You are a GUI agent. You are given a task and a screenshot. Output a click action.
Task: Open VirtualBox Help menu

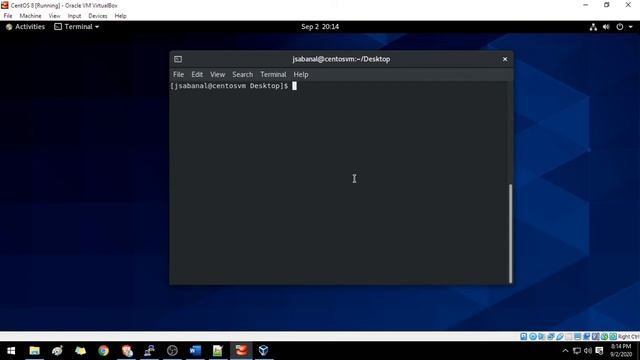(x=120, y=16)
